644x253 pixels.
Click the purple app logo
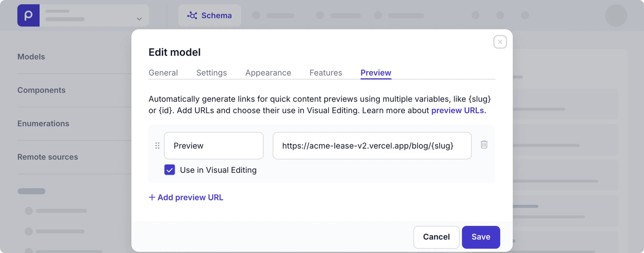click(28, 15)
